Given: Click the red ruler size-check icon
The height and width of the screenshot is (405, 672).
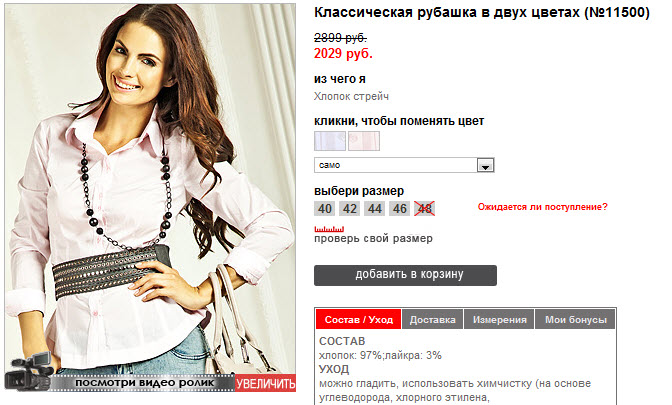Looking at the screenshot, I should point(329,229).
